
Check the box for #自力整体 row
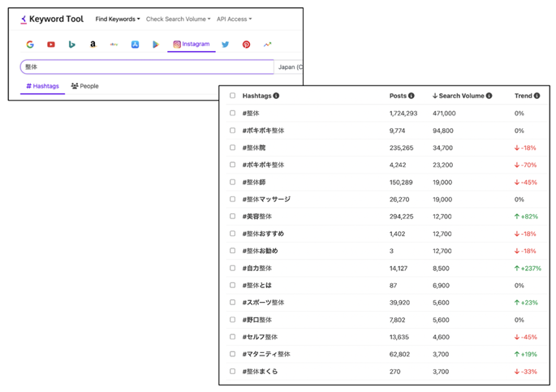click(x=233, y=268)
